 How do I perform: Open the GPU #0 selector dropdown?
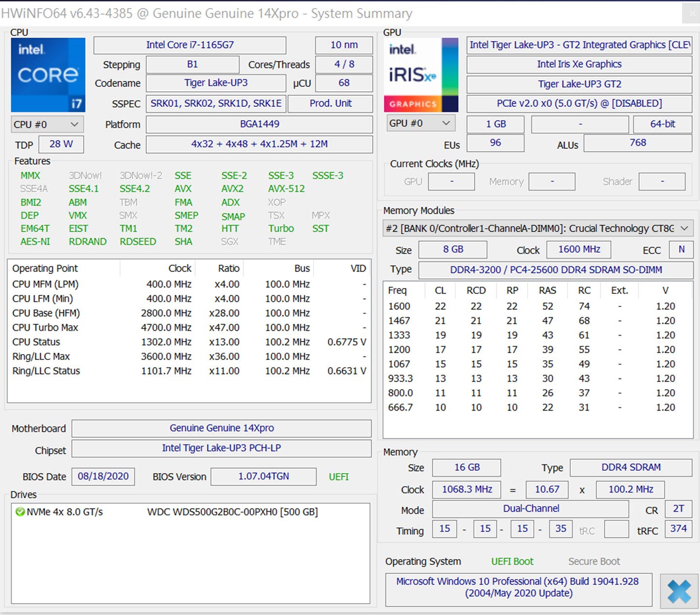pyautogui.click(x=420, y=123)
